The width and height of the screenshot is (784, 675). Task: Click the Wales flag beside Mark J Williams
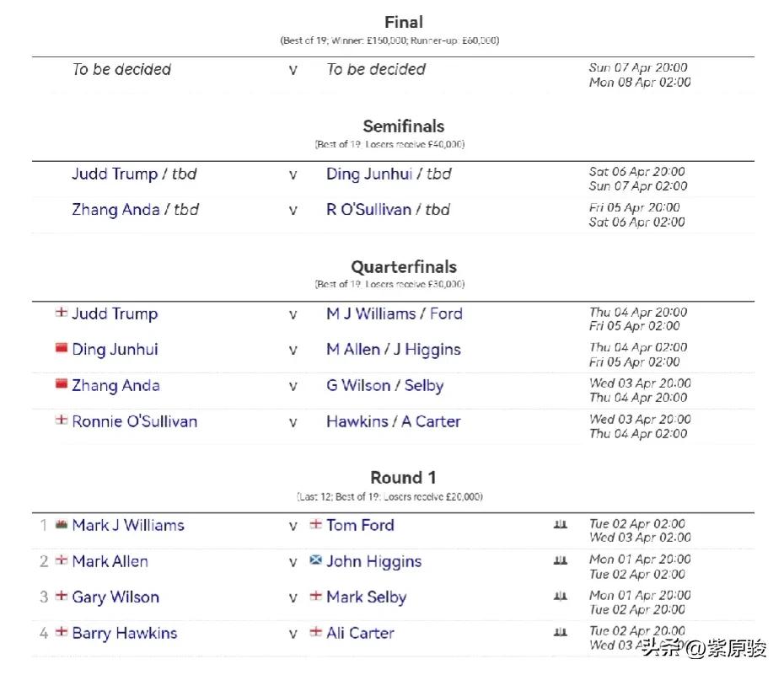click(61, 525)
